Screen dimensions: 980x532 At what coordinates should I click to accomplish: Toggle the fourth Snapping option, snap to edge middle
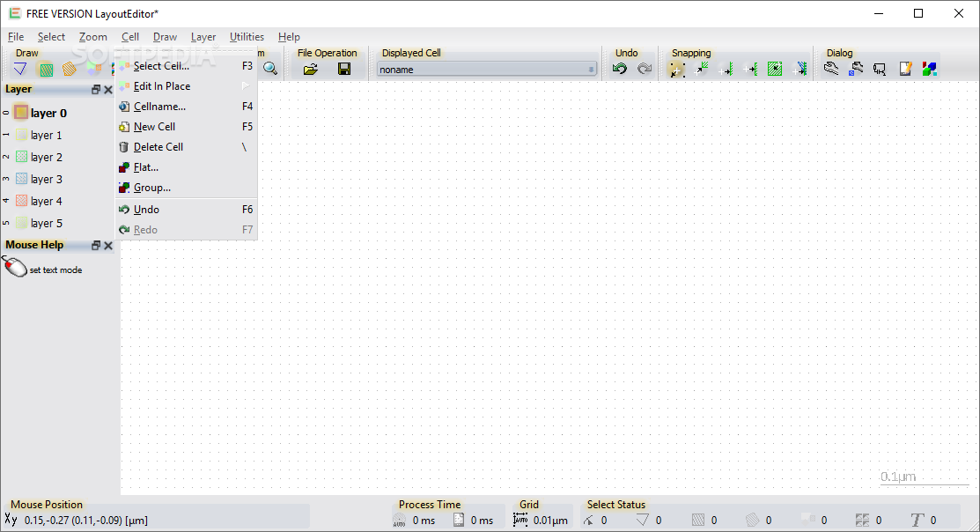(x=750, y=69)
